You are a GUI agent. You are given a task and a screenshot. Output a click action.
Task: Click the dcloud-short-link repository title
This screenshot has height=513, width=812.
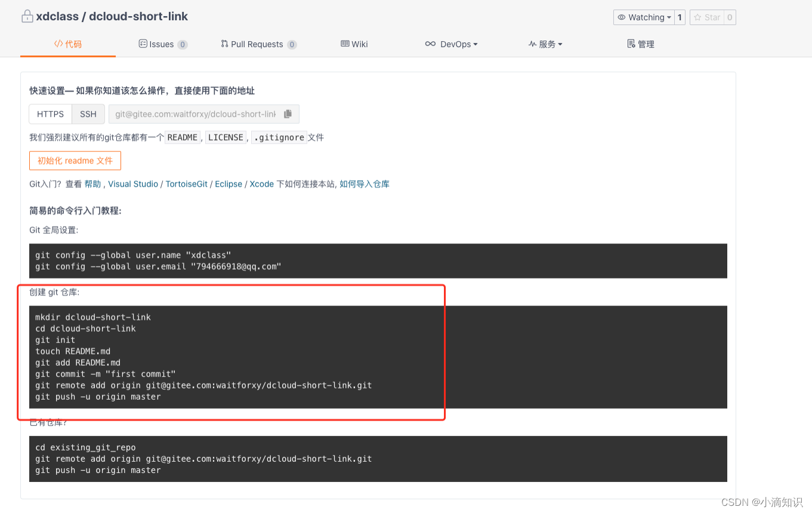(x=138, y=17)
